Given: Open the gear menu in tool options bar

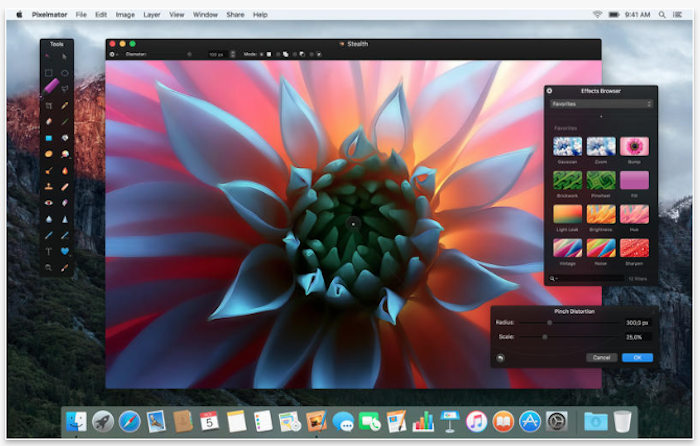Looking at the screenshot, I should (113, 54).
